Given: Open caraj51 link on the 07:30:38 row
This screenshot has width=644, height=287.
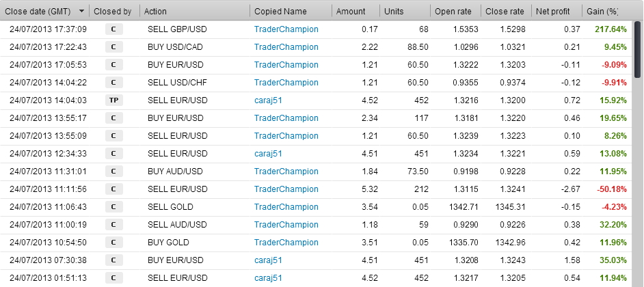Looking at the screenshot, I should click(268, 260).
